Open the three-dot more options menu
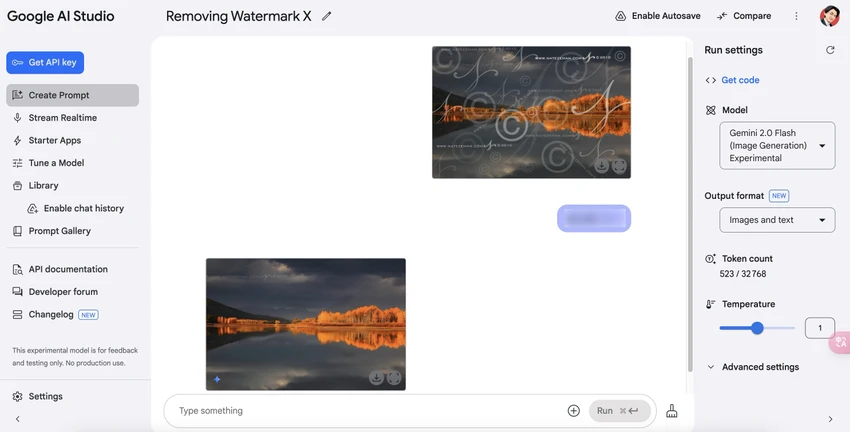The width and height of the screenshot is (850, 432). [796, 16]
